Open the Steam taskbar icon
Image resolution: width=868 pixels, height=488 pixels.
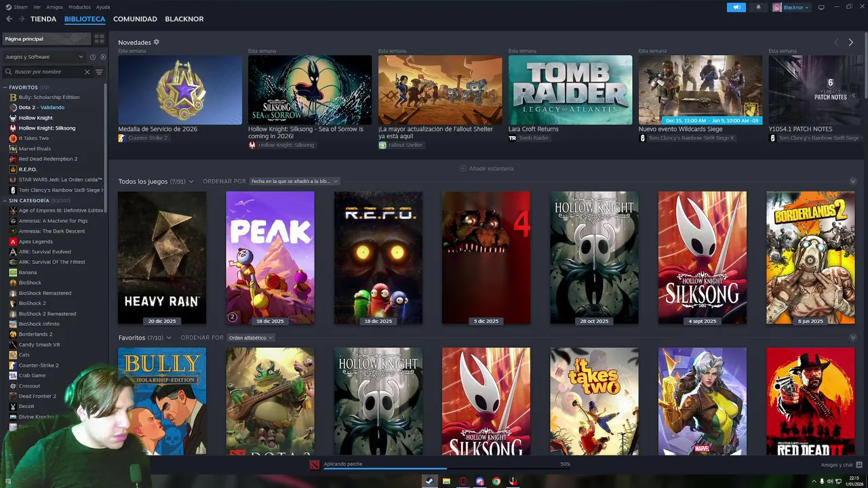(429, 481)
